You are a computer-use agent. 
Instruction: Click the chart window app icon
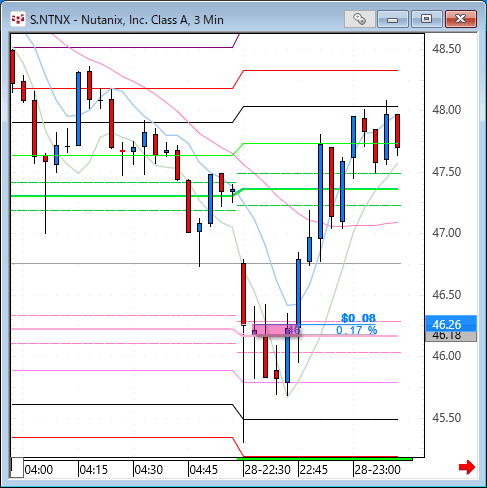click(x=17, y=19)
